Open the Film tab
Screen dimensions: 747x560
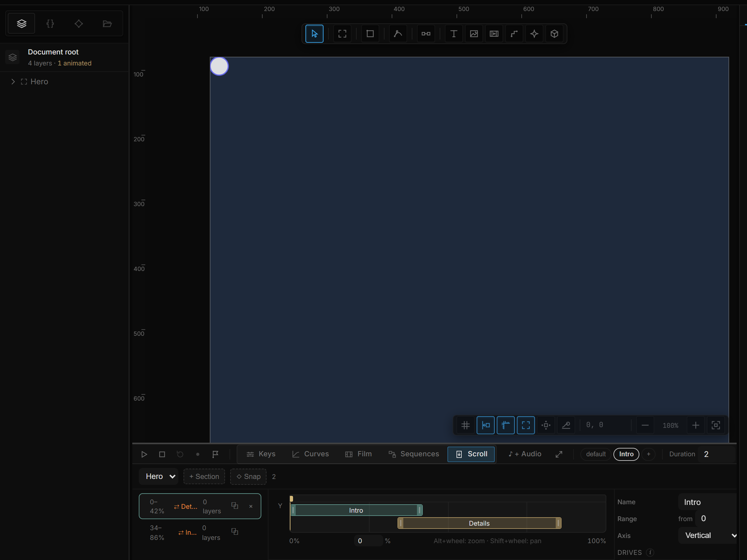[x=358, y=454]
